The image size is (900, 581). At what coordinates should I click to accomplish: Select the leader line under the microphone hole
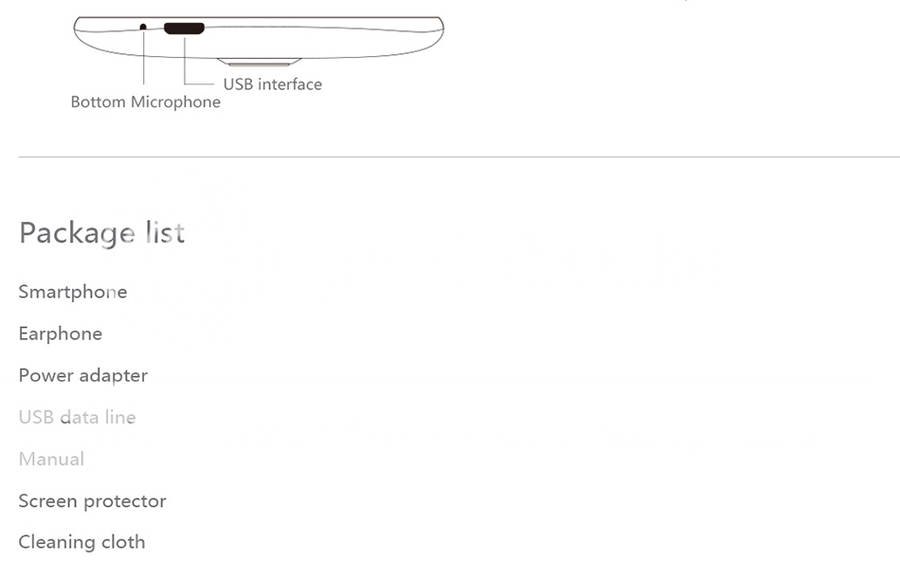click(143, 57)
